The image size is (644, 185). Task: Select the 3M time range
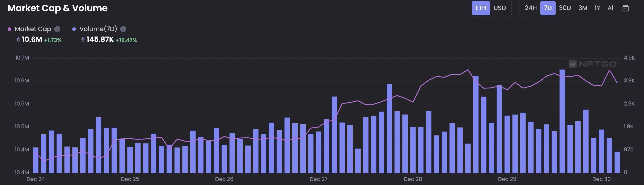583,8
